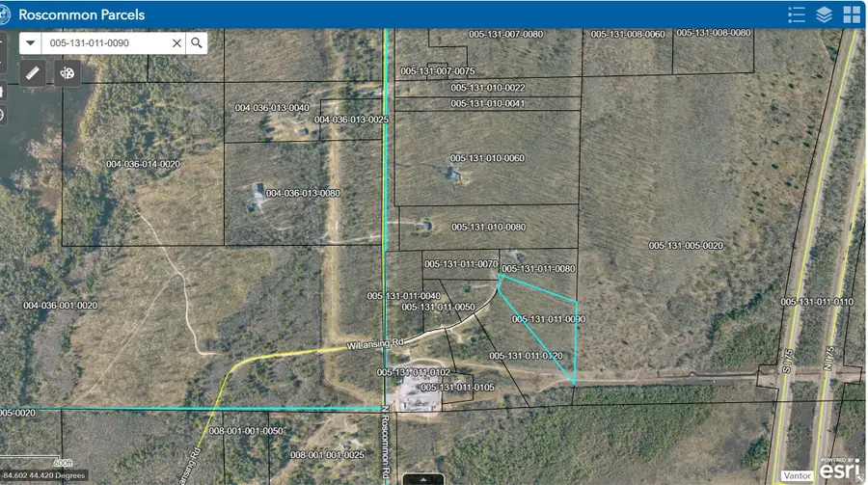
Task: Select highlighted parcel 005-131-011-0090
Action: coord(549,319)
